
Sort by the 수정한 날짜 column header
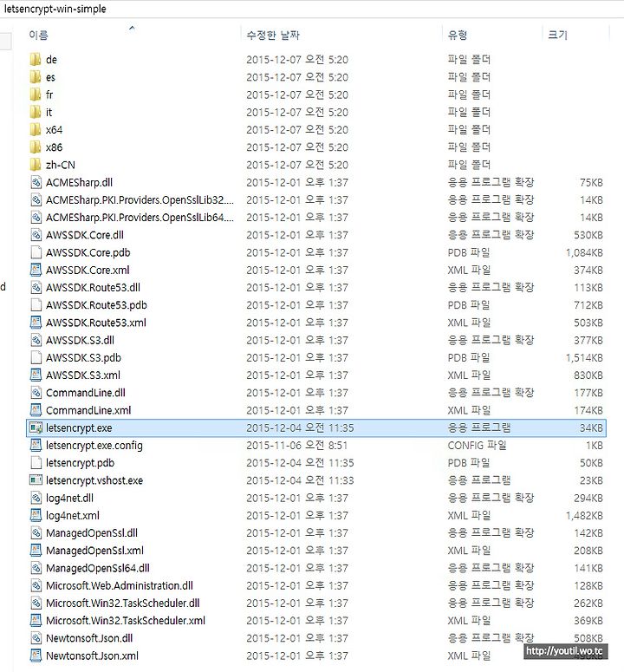273,36
